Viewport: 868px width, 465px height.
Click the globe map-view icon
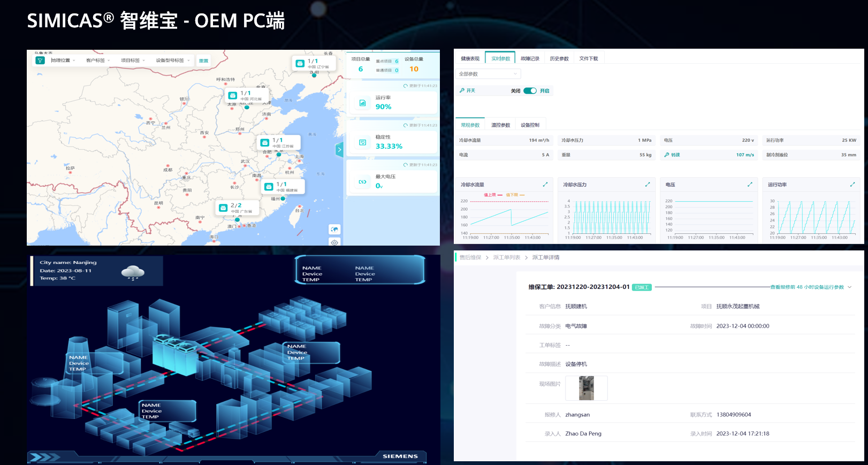point(334,229)
